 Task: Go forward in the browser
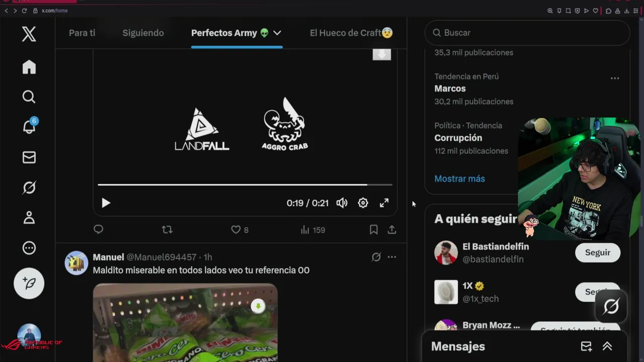pos(15,11)
